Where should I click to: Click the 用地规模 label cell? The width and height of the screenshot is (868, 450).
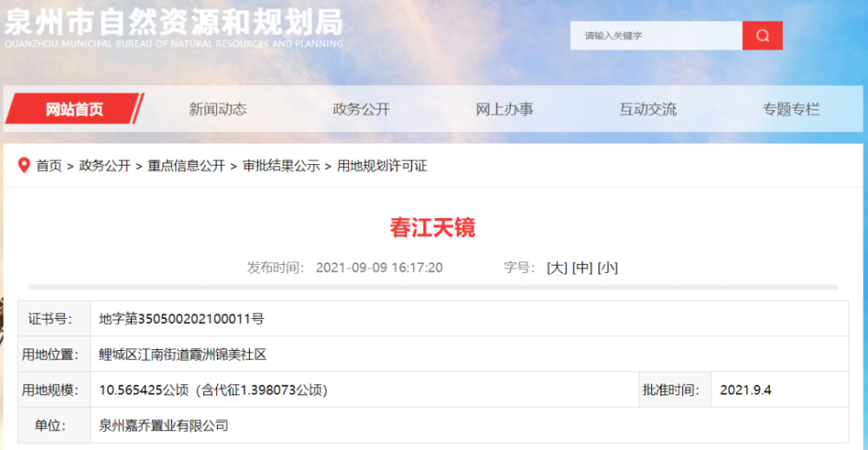click(x=54, y=389)
